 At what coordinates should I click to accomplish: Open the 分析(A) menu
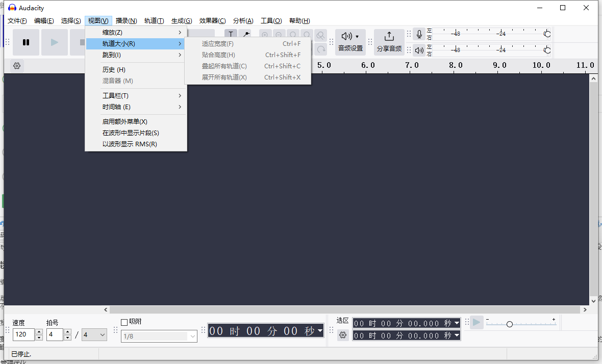pos(243,21)
